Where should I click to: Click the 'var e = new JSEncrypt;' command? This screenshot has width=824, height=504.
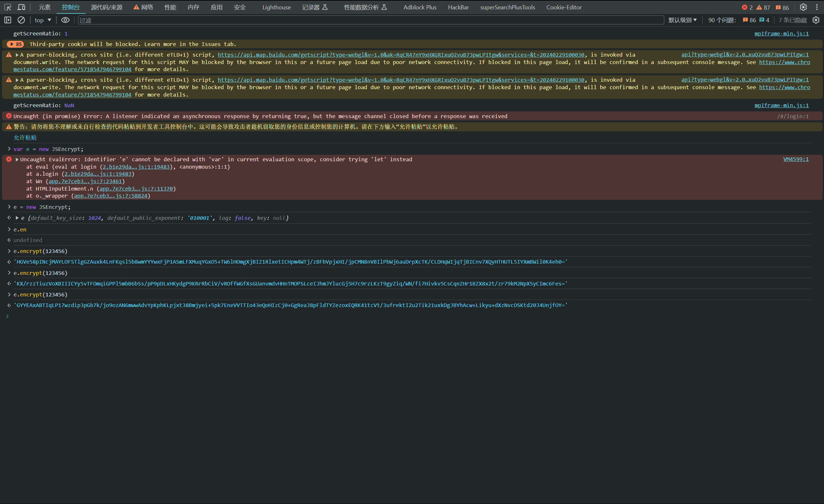(49, 149)
